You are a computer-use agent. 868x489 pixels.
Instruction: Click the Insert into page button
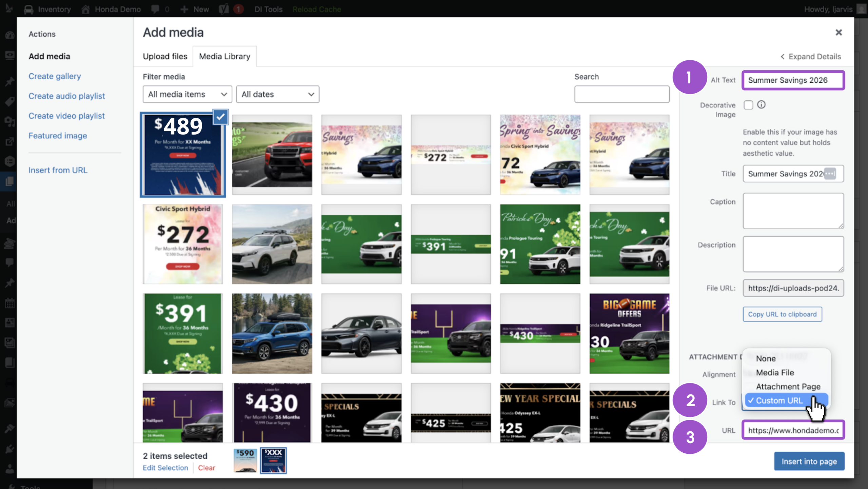click(x=809, y=461)
